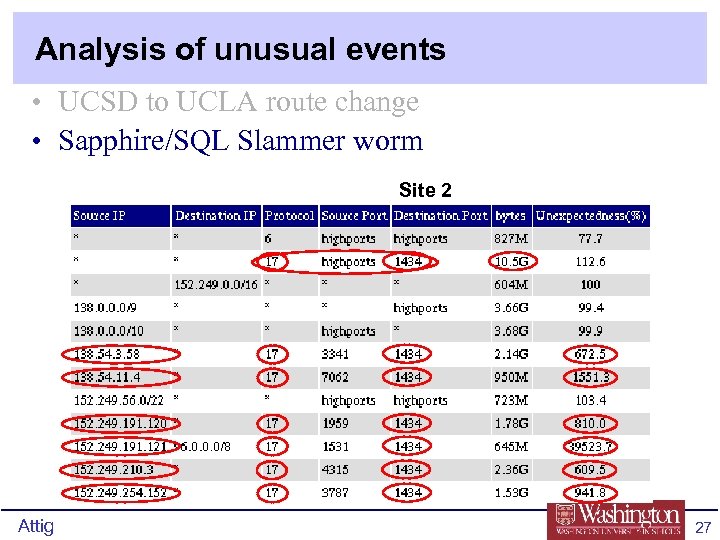Select the unexpectedness value "112.6"
The width and height of the screenshot is (720, 540).
coord(591,262)
